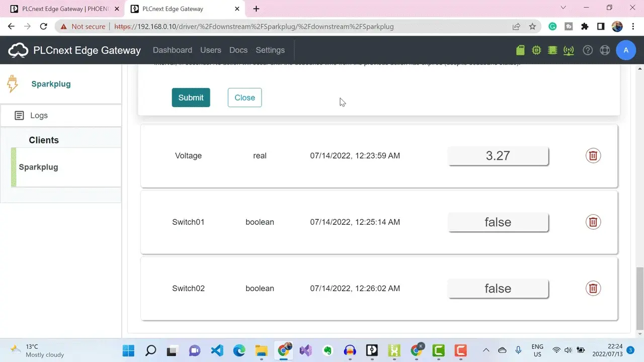Open Visual Studio Code from the taskbar
Image resolution: width=644 pixels, height=362 pixels.
(x=217, y=350)
